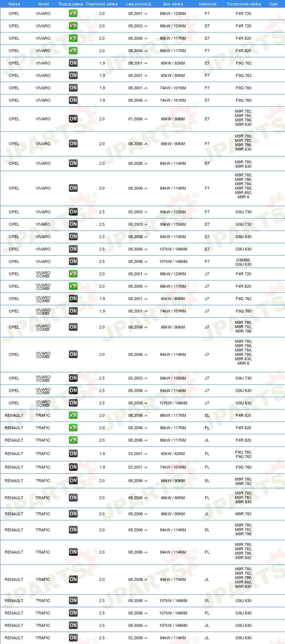Viewport: 285px width, 644px height.
Task: Click petrol icon in Vivaro Combi F4R 720 row
Action: pos(73,274)
